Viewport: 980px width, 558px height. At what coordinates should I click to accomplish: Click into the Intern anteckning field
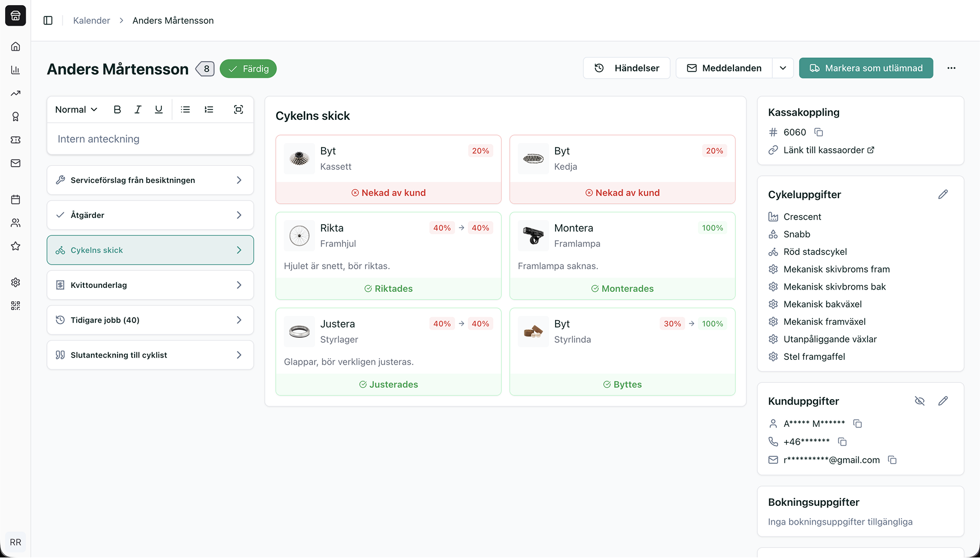pos(150,139)
